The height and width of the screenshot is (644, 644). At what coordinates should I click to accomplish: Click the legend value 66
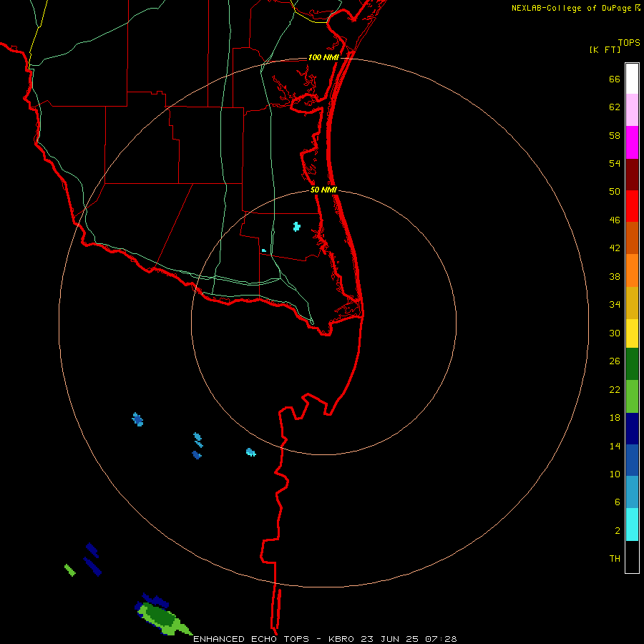pyautogui.click(x=615, y=79)
